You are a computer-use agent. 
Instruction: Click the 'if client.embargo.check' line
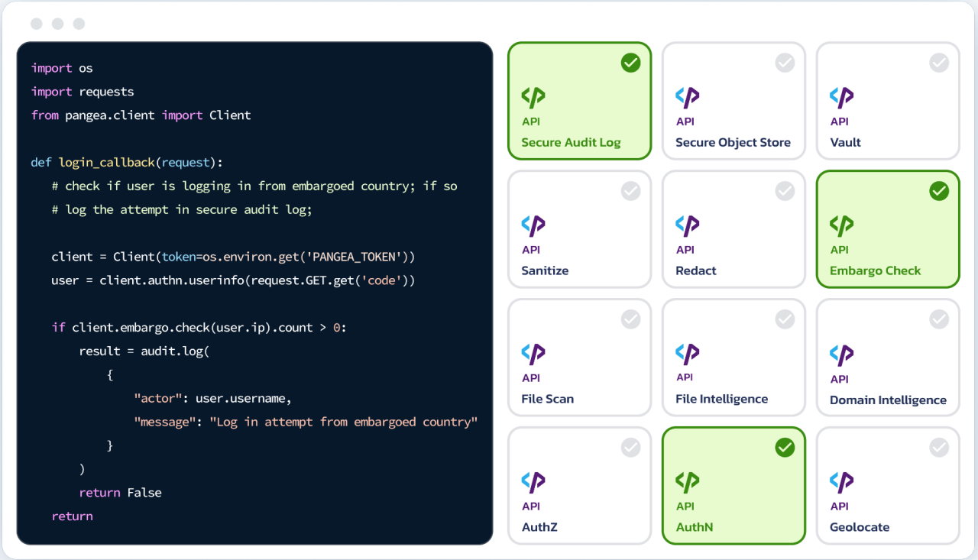pyautogui.click(x=199, y=328)
